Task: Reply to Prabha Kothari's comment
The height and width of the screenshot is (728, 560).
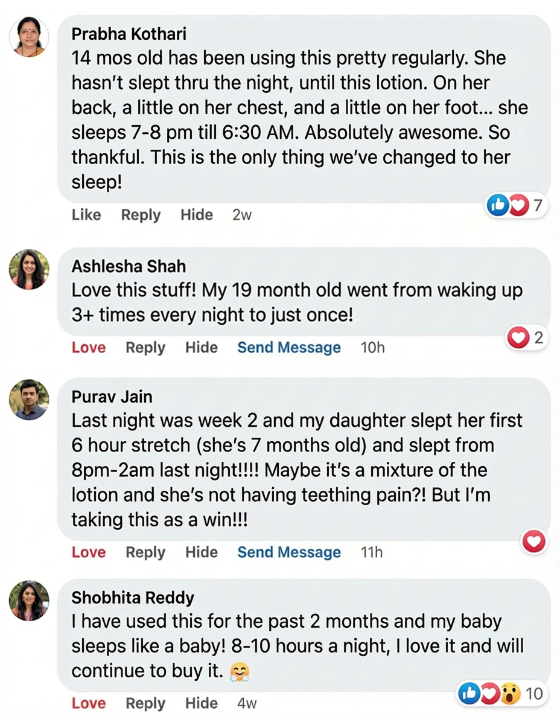Action: click(x=141, y=215)
